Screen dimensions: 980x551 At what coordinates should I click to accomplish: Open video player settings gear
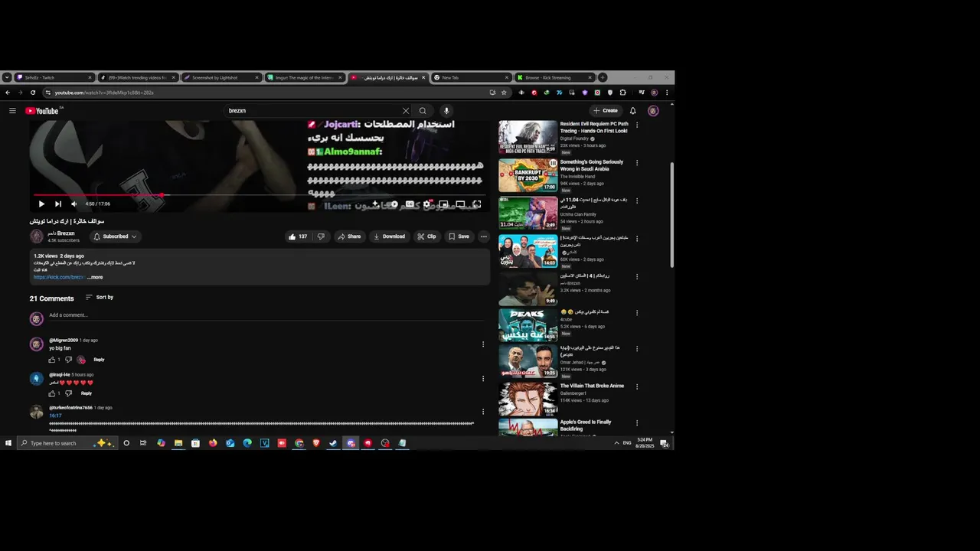pos(426,204)
